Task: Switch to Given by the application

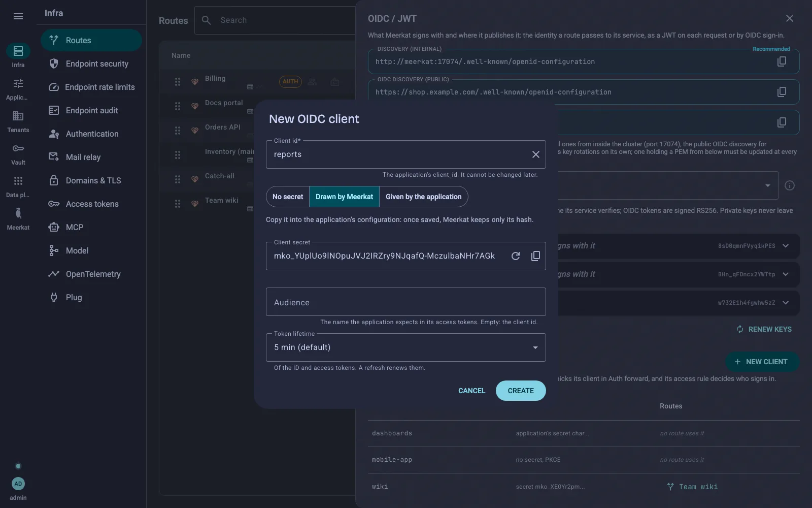Action: [424, 197]
